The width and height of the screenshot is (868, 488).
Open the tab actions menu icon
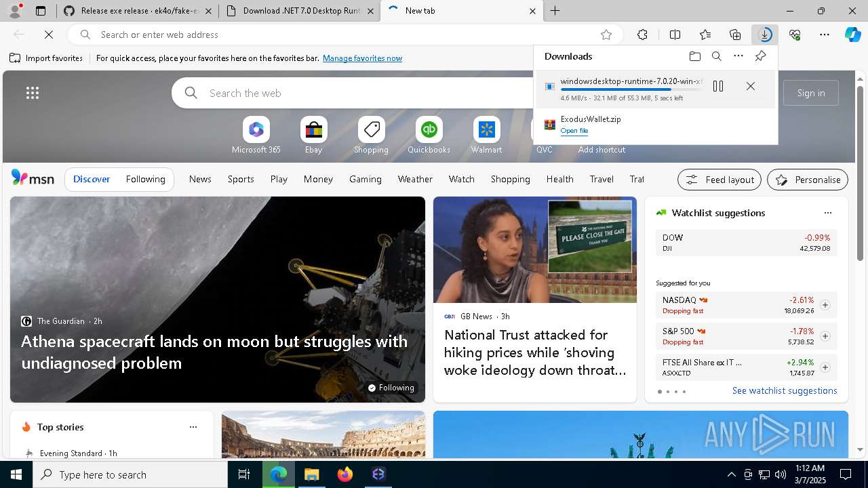click(x=41, y=11)
